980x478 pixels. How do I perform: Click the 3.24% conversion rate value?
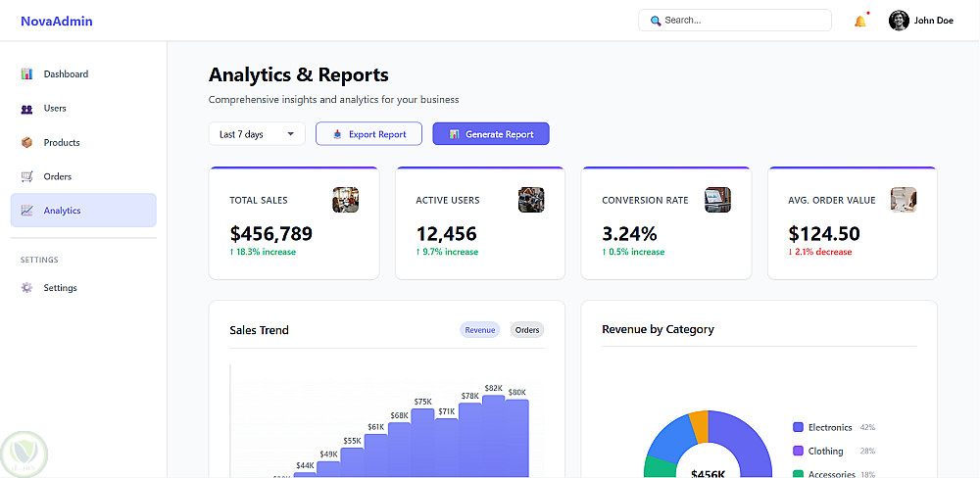(629, 233)
